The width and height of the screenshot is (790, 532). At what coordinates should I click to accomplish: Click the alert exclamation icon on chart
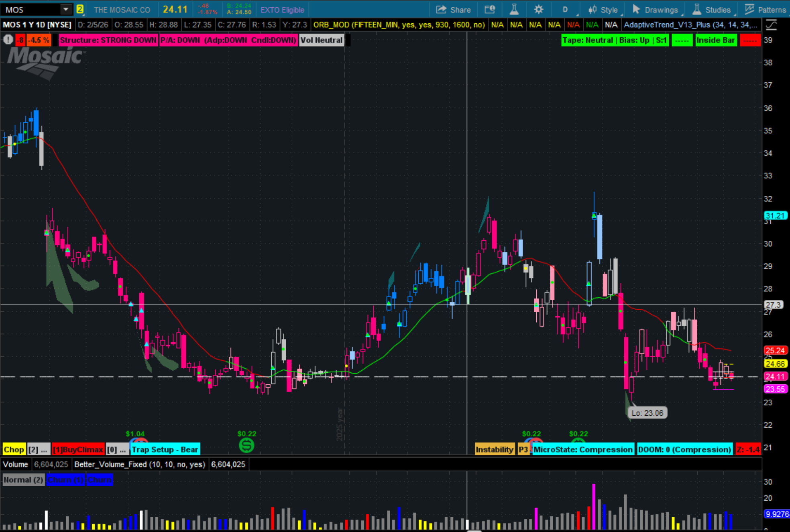[x=8, y=40]
